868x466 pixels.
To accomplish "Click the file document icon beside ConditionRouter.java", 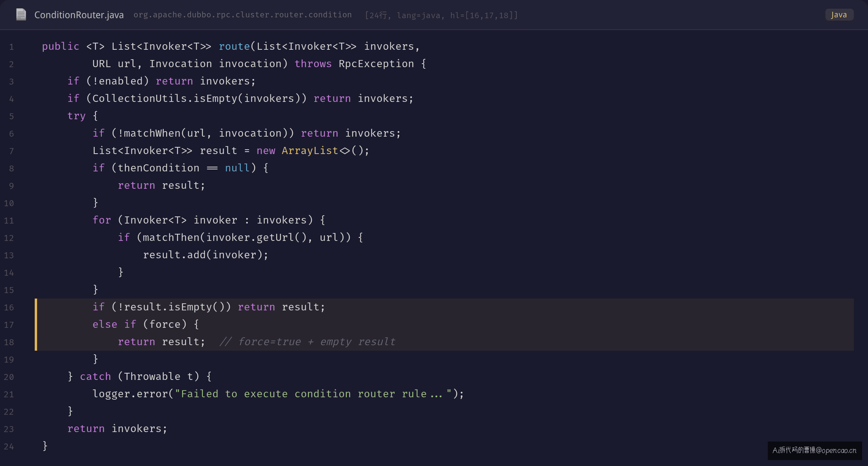I will [21, 15].
